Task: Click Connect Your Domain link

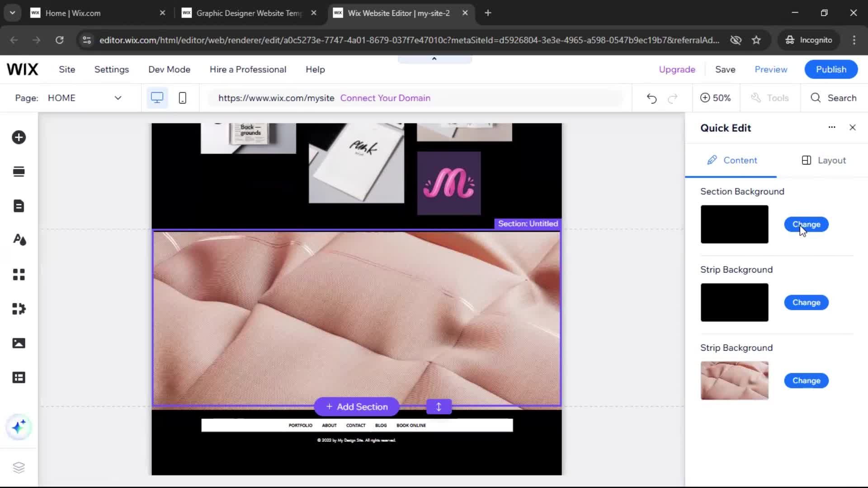Action: 385,98
